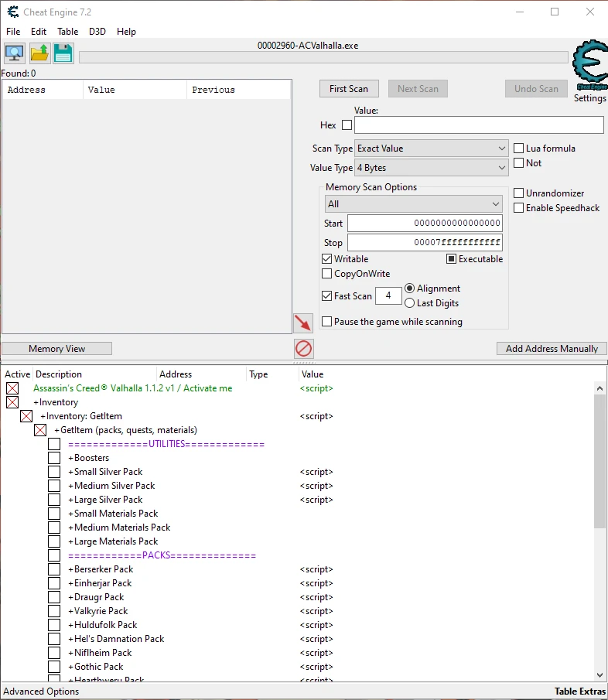The height and width of the screenshot is (700, 608).
Task: Enable the Unrandomizer option
Action: [518, 193]
